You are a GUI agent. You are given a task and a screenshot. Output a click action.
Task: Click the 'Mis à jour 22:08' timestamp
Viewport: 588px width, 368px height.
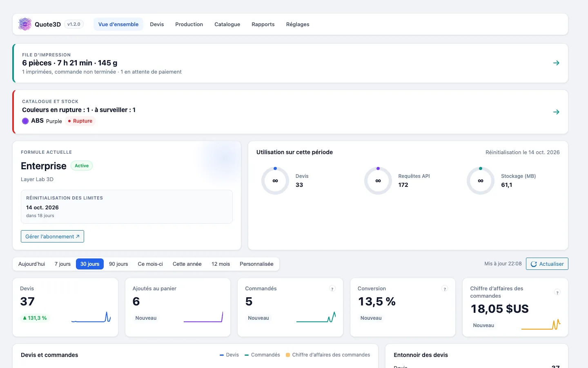pyautogui.click(x=503, y=264)
